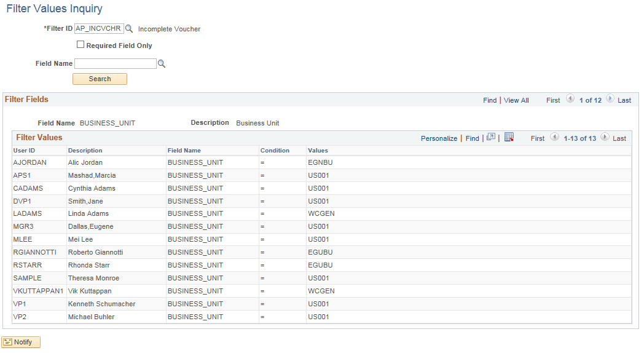Open Filter Values grid in new window
The height and width of the screenshot is (353, 644).
pyautogui.click(x=491, y=138)
